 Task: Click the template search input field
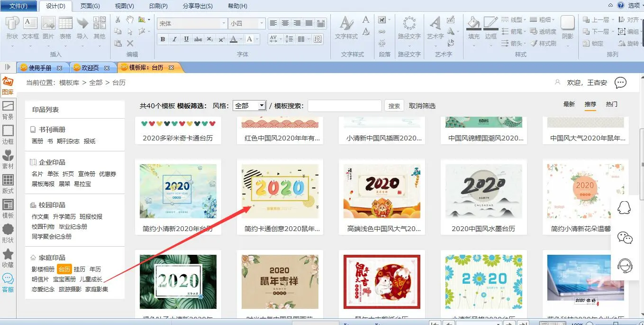point(345,106)
